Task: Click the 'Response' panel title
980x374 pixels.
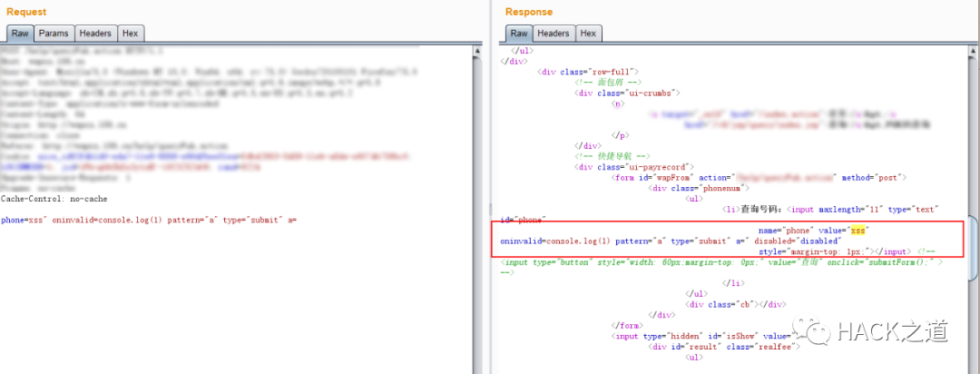Action: pos(529,12)
